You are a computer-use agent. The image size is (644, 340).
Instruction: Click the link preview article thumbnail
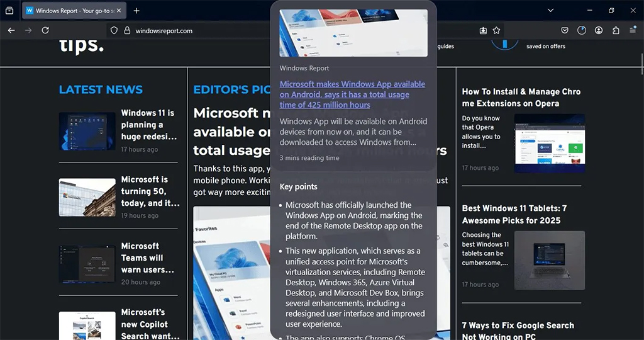[353, 33]
